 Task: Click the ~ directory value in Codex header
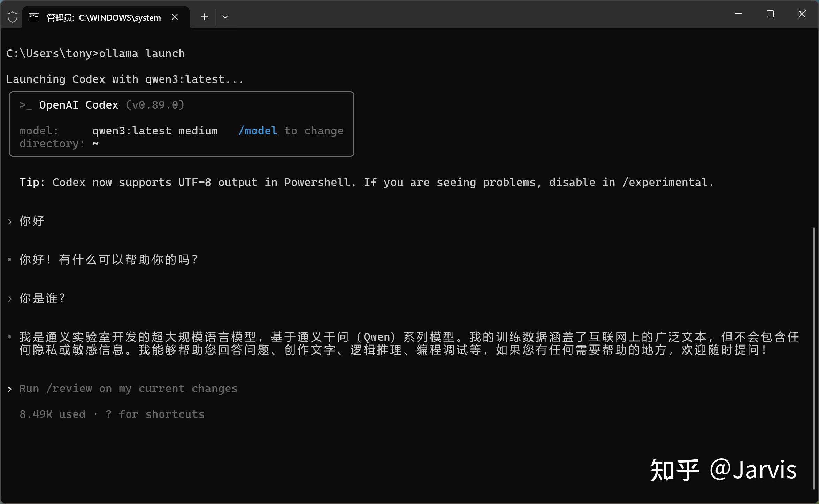(x=95, y=144)
